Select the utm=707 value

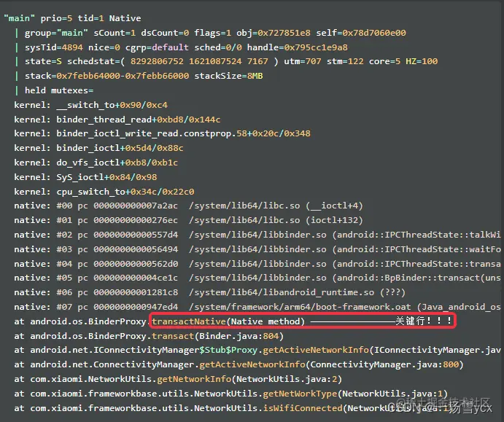pos(303,61)
